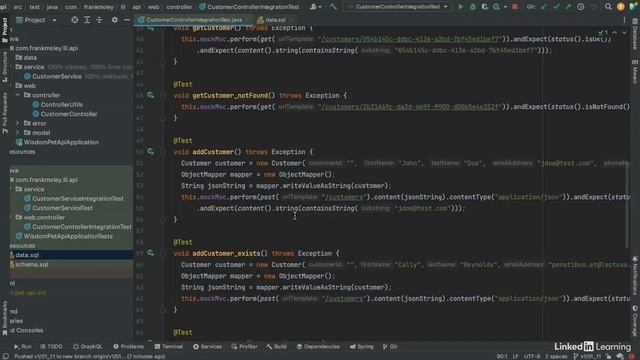The width and height of the screenshot is (640, 360).
Task: Fold the getCustomer_notFound method
Action: click(x=162, y=96)
